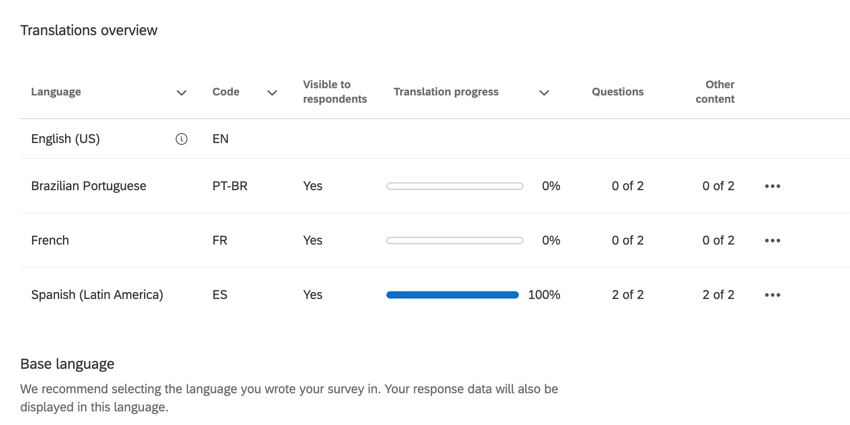
Task: Click the Brazilian Portuguese empty progress bar
Action: [454, 186]
